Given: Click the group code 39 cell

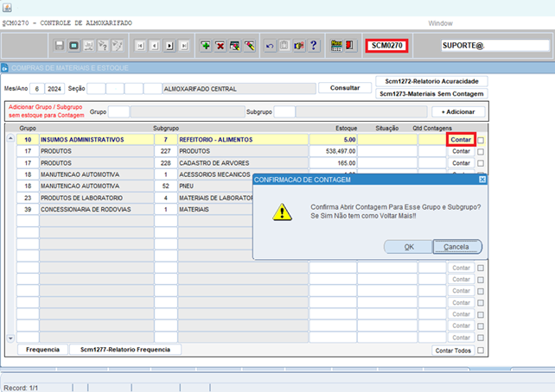Looking at the screenshot, I should coord(28,209).
